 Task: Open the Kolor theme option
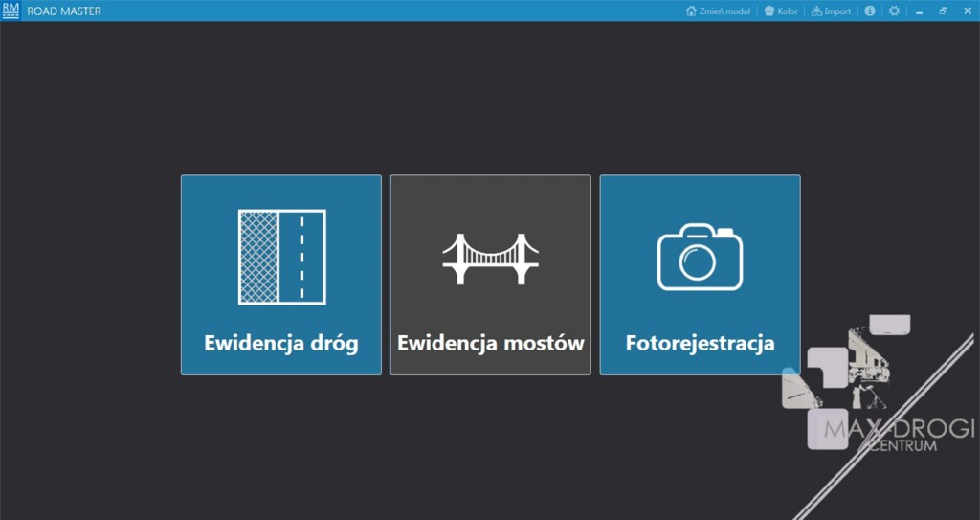(x=781, y=11)
